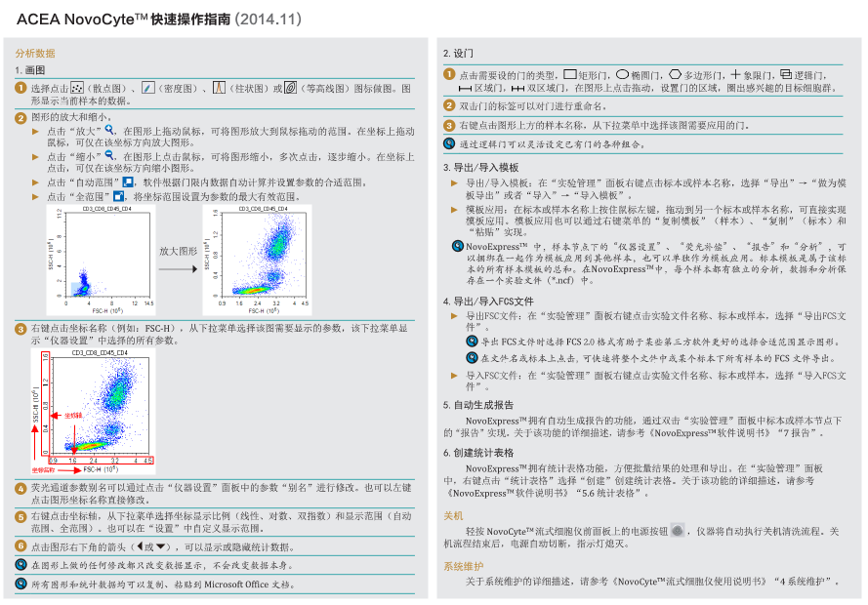Viewport: 868px width, 605px height.
Task: Click the 关机 section heading
Action: tap(453, 515)
